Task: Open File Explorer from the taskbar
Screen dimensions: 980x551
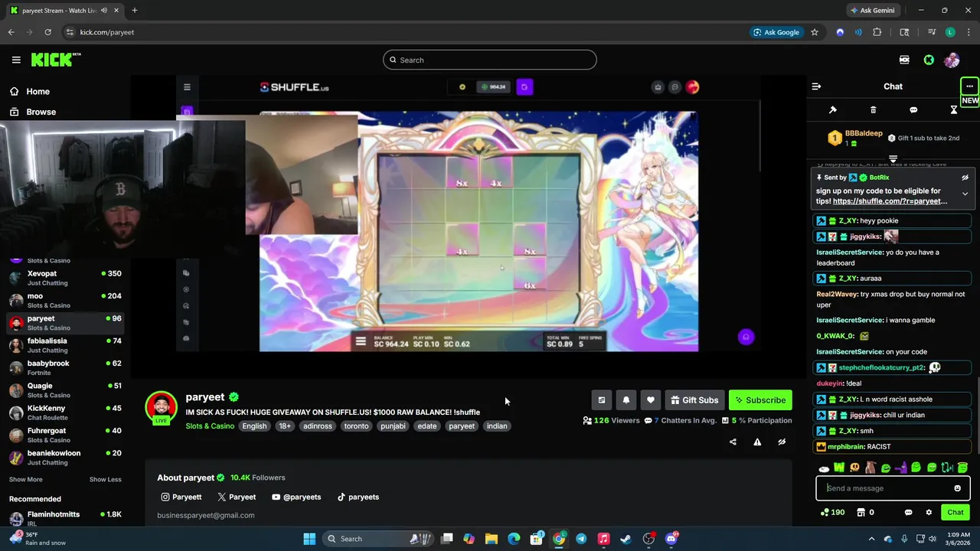Action: click(491, 539)
